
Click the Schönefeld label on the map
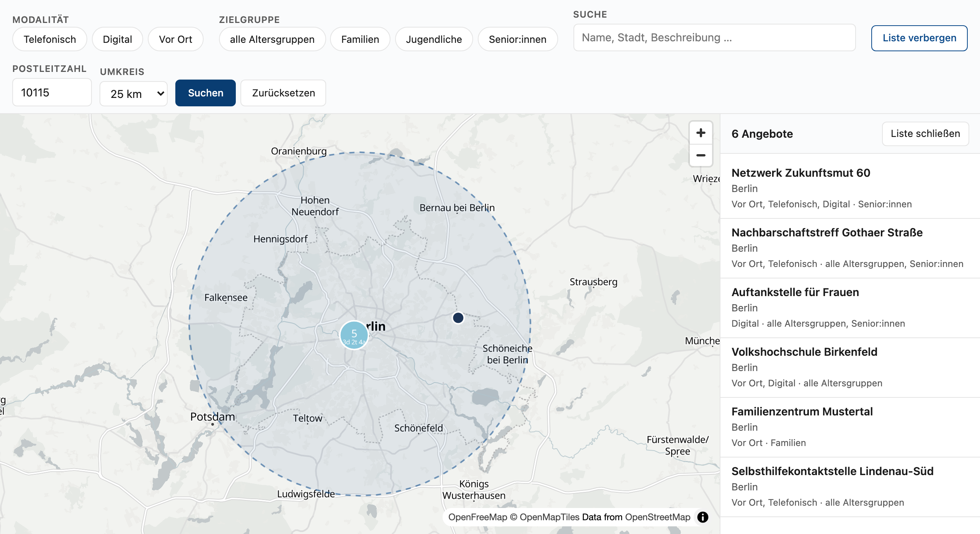(418, 428)
